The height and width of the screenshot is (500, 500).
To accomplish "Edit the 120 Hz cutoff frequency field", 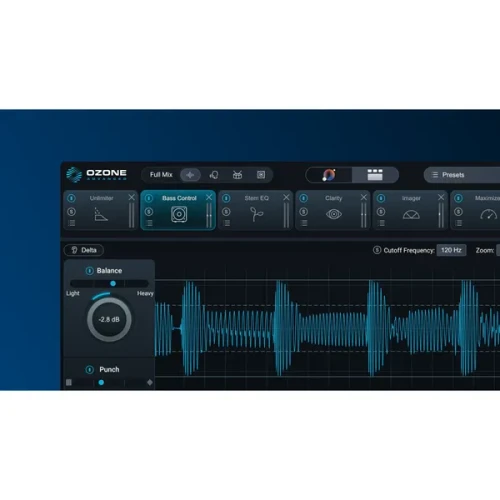I will [451, 250].
